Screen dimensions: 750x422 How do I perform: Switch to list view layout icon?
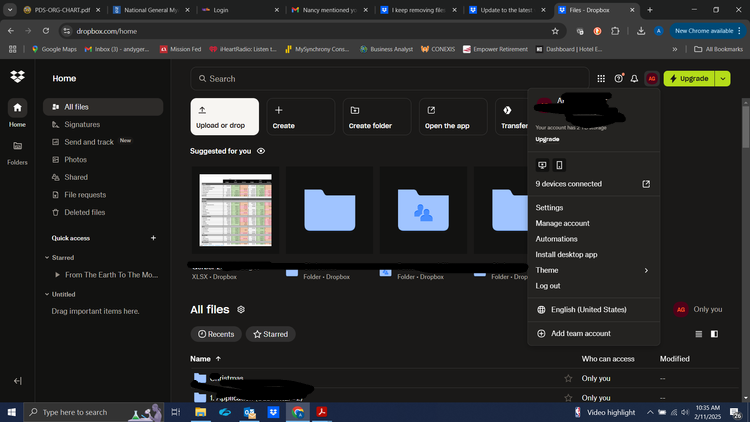point(699,334)
